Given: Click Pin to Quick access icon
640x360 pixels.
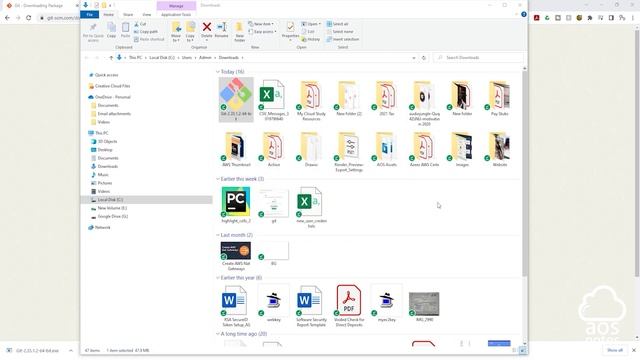Looking at the screenshot, I should coord(93,28).
